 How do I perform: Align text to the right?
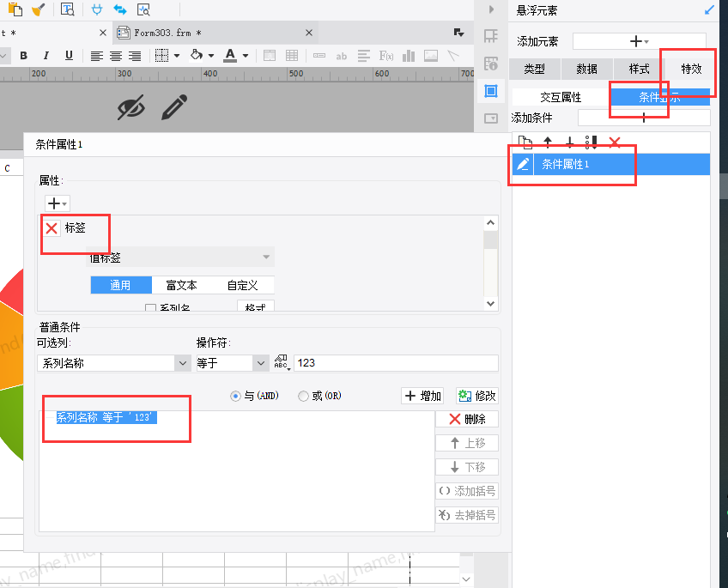click(135, 56)
